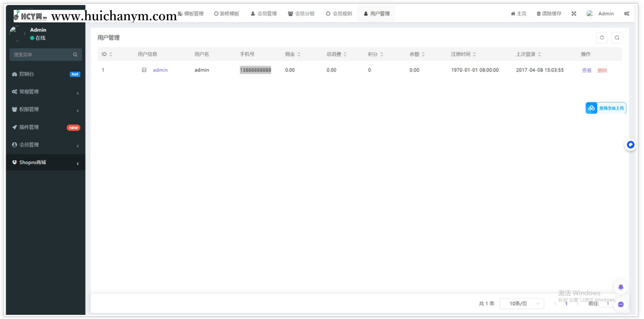Image resolution: width=644 pixels, height=319 pixels.
Task: Open user details via 查看 link
Action: 586,70
